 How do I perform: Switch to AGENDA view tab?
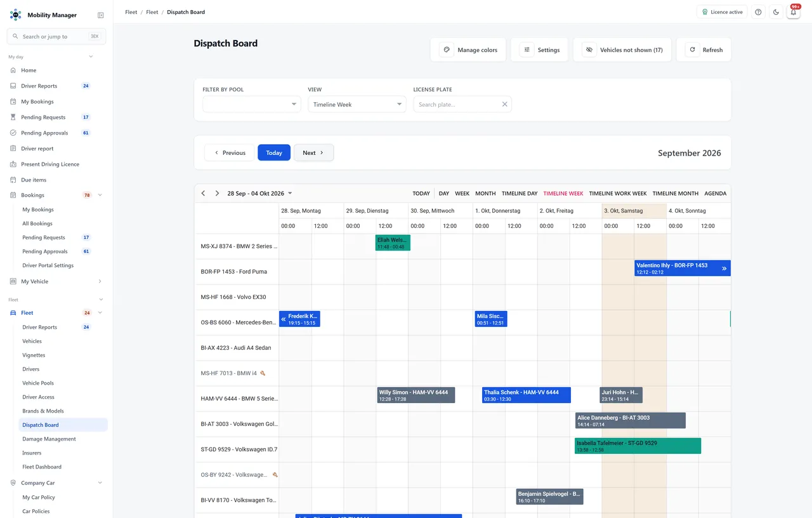[716, 193]
